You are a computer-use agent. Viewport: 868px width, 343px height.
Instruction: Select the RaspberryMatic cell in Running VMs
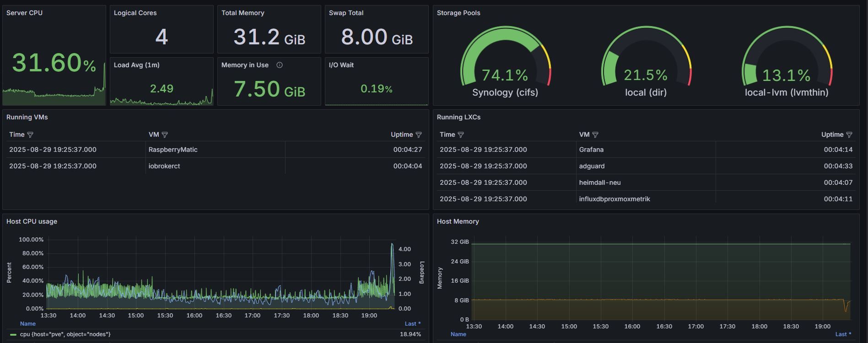tap(173, 150)
